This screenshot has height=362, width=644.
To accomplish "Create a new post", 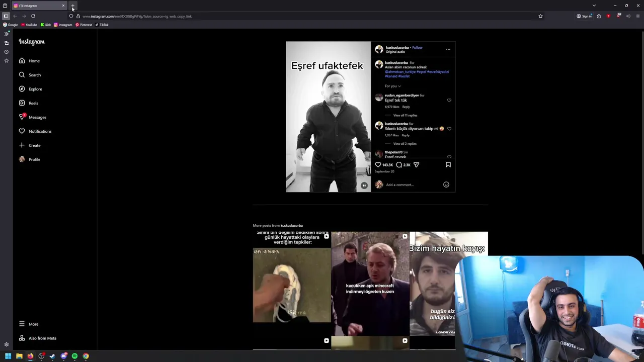I will 29,145.
